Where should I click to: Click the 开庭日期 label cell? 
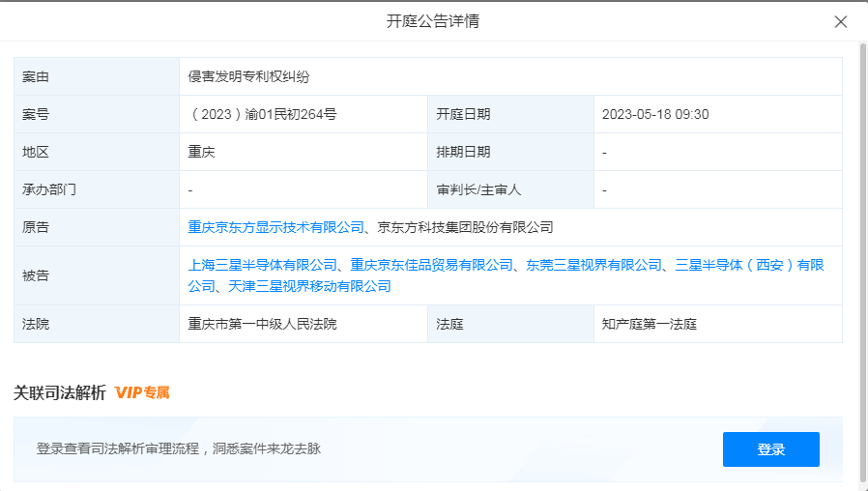510,115
